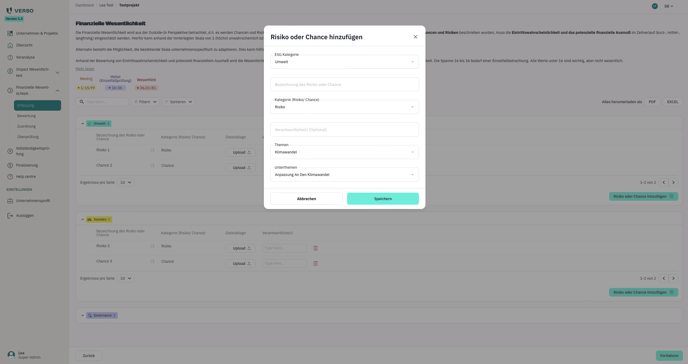Select the Bewertung sidebar sub-item

[26, 116]
